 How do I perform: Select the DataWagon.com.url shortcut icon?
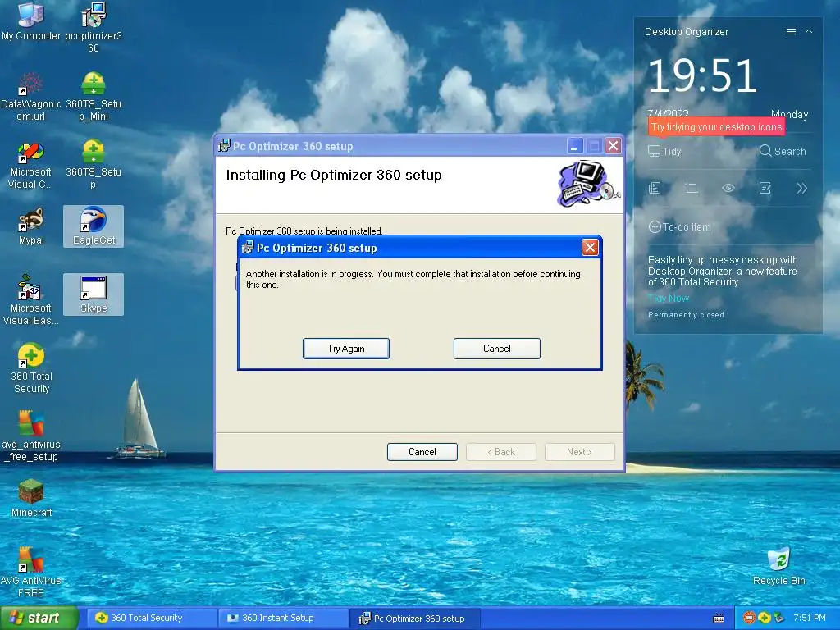coord(30,97)
